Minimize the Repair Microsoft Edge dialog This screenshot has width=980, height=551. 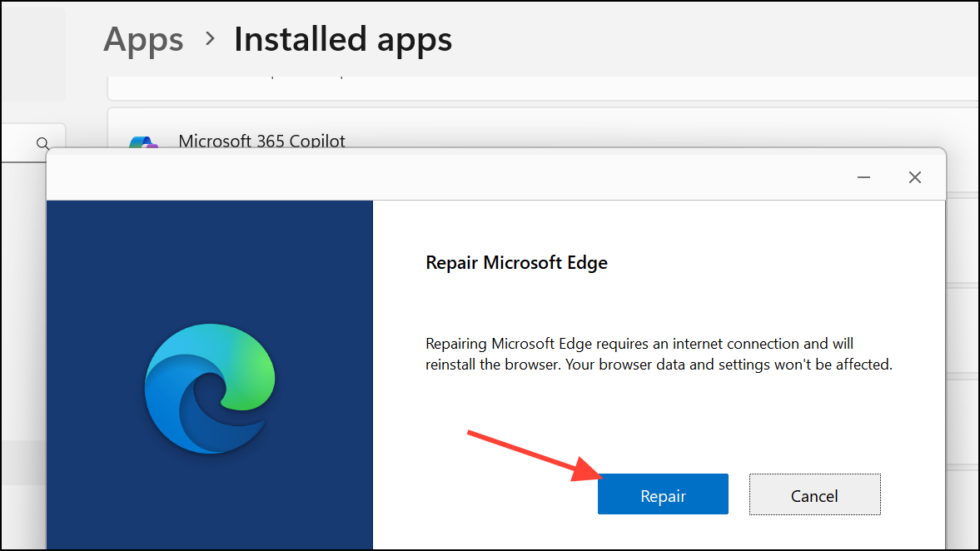[x=864, y=177]
